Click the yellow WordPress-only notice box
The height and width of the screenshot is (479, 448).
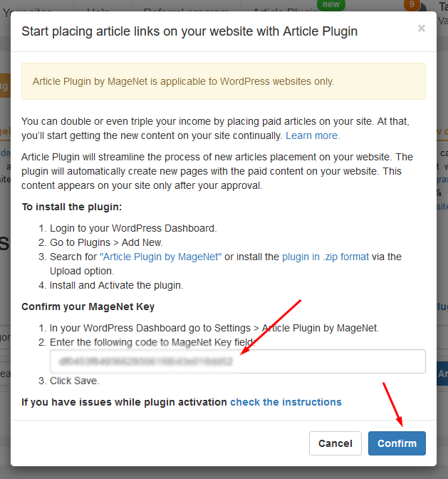(x=224, y=81)
